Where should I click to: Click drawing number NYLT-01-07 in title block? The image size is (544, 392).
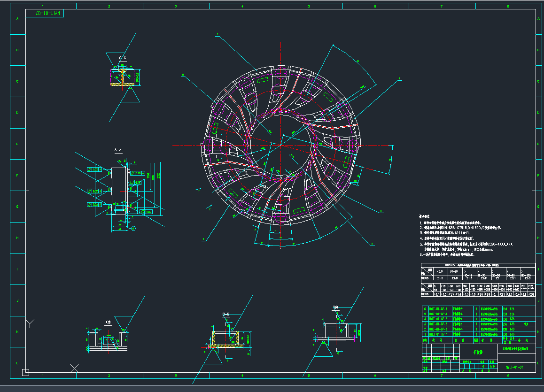(x=514, y=367)
